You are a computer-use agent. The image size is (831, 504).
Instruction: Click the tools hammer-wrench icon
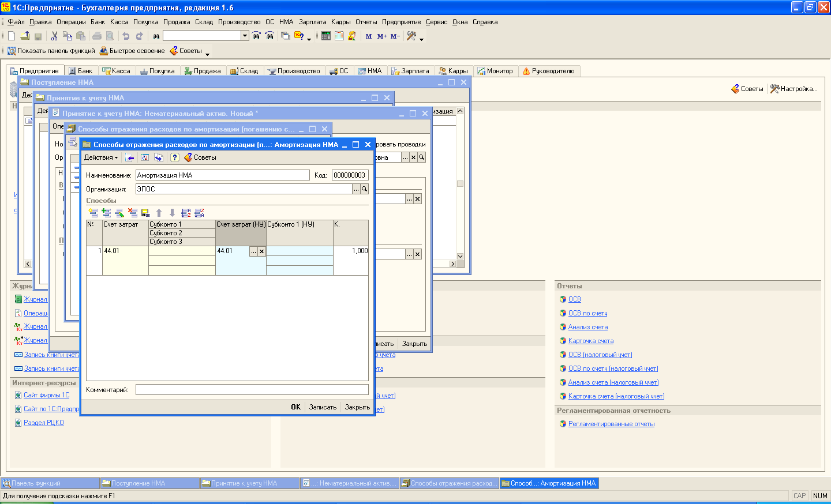click(x=411, y=36)
